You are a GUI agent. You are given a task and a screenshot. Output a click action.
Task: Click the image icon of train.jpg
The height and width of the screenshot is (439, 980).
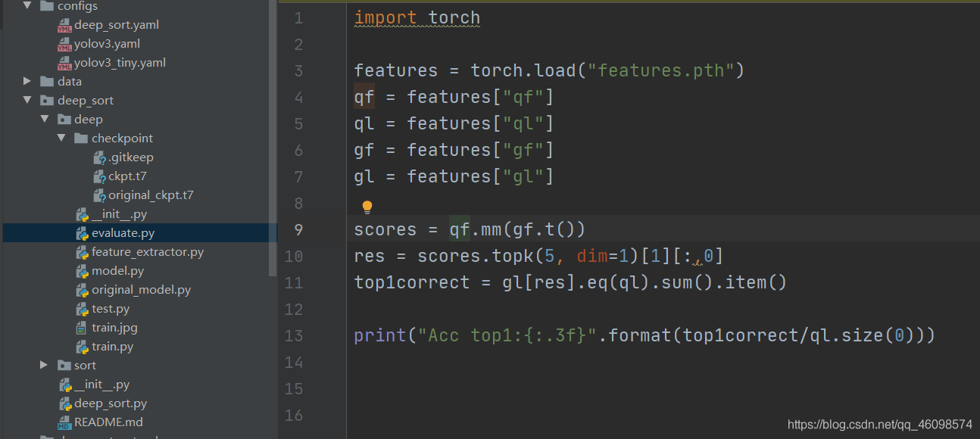(x=82, y=328)
